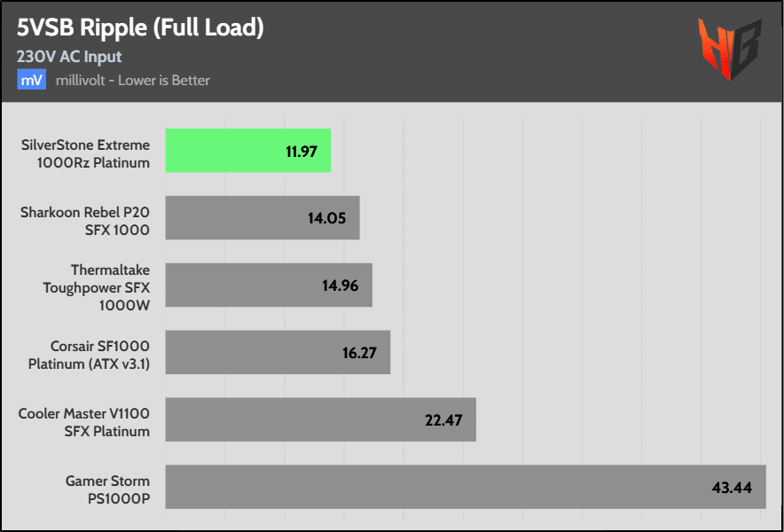Click the 230V AC Input subtitle
Image resolution: width=784 pixels, height=532 pixels.
[69, 57]
